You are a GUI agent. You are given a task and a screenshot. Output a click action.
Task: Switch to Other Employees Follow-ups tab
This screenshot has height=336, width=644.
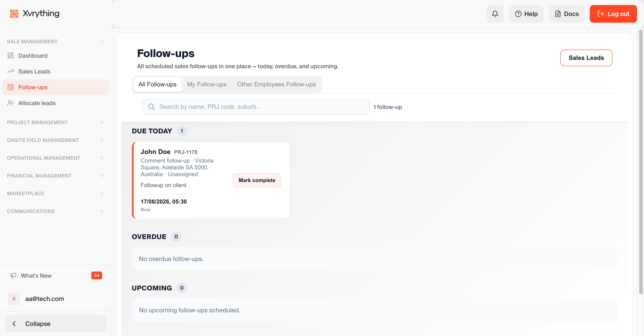point(276,84)
